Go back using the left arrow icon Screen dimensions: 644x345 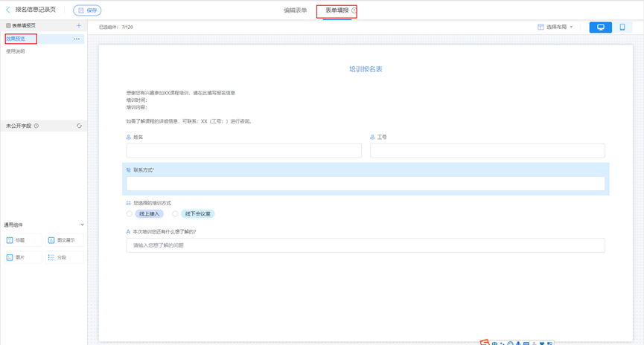tap(7, 10)
